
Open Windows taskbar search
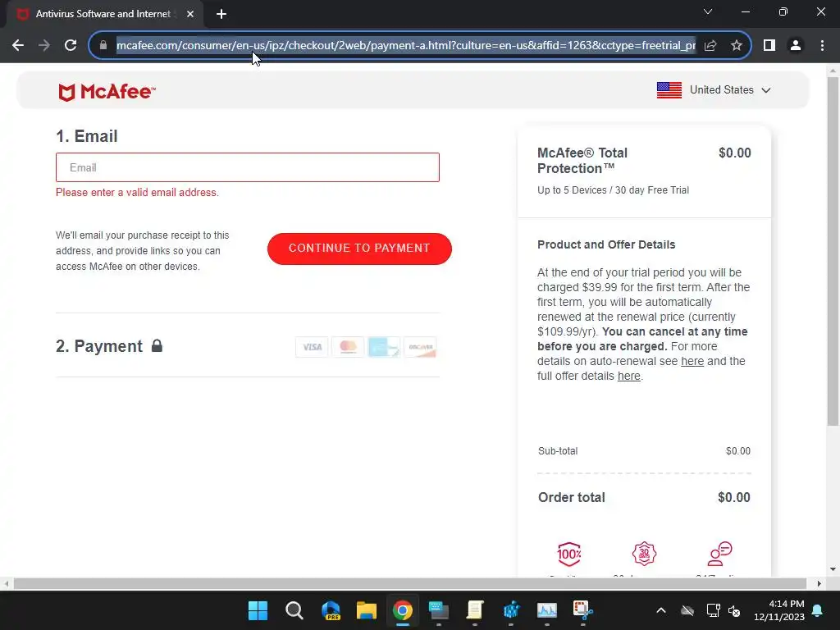(x=294, y=610)
